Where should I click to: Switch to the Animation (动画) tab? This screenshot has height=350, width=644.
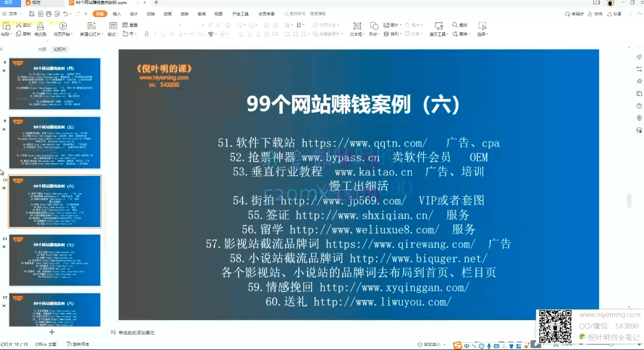click(167, 14)
